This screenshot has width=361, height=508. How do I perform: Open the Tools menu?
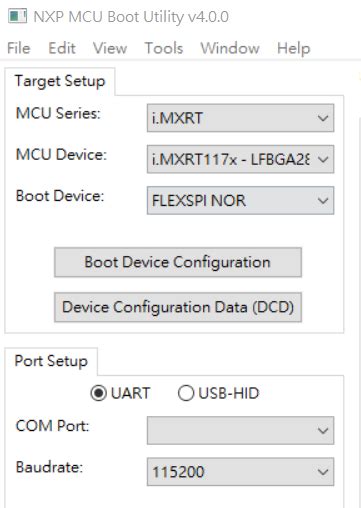(x=164, y=48)
